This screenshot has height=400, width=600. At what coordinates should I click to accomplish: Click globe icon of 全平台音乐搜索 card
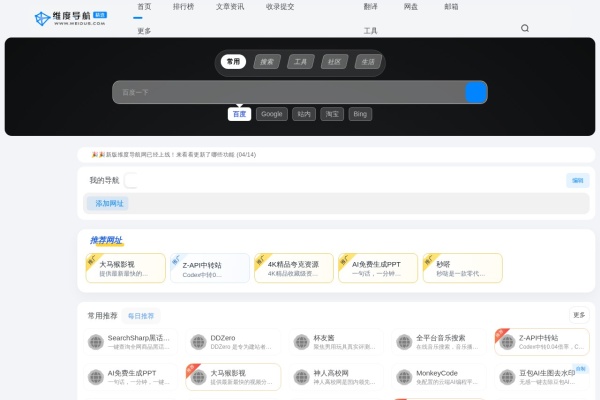coord(404,342)
